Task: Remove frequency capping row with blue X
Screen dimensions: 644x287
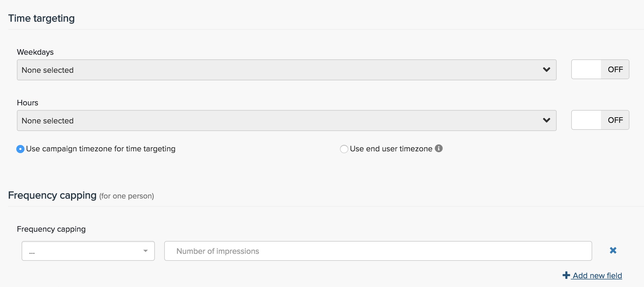Action: (x=613, y=250)
